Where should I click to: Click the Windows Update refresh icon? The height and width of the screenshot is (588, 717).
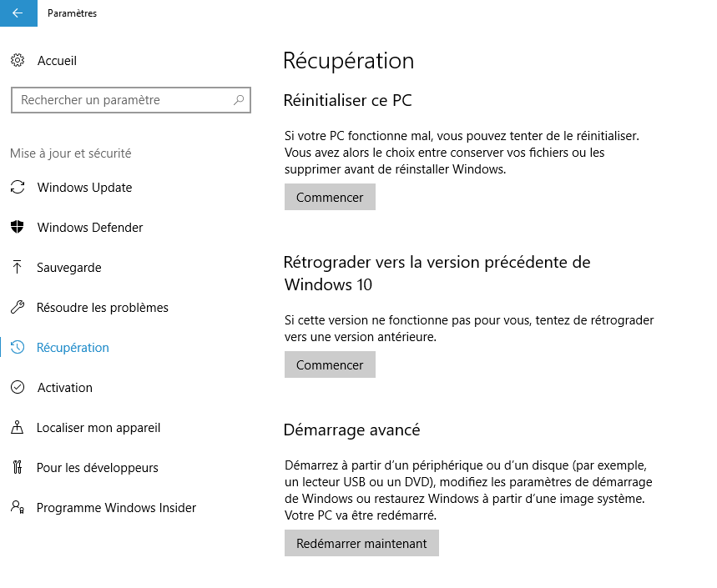18,188
